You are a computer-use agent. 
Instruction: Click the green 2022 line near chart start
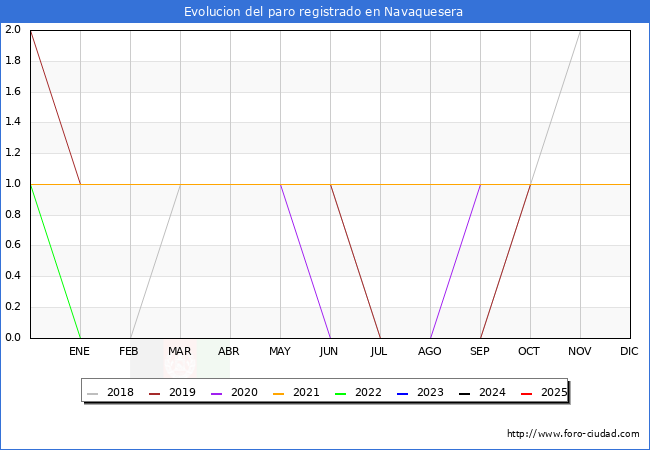pos(56,261)
